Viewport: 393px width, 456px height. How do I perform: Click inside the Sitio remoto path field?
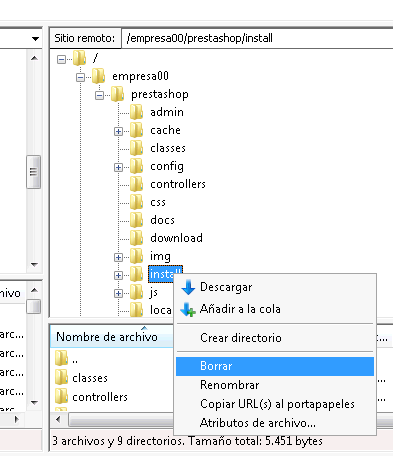pos(257,38)
